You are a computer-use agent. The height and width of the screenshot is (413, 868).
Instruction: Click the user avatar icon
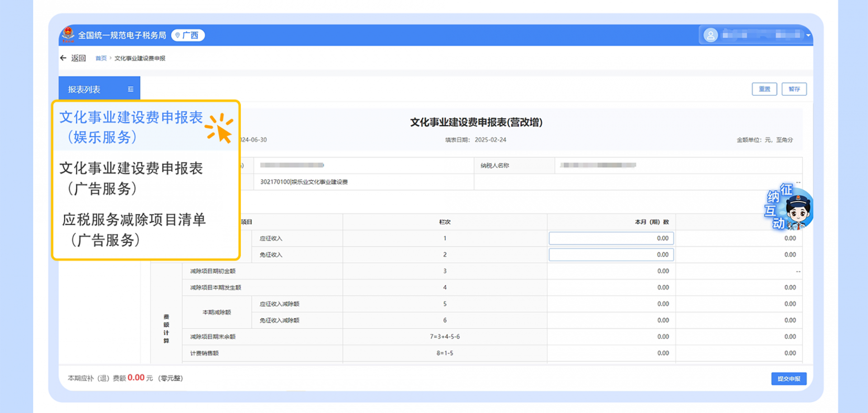pos(710,35)
